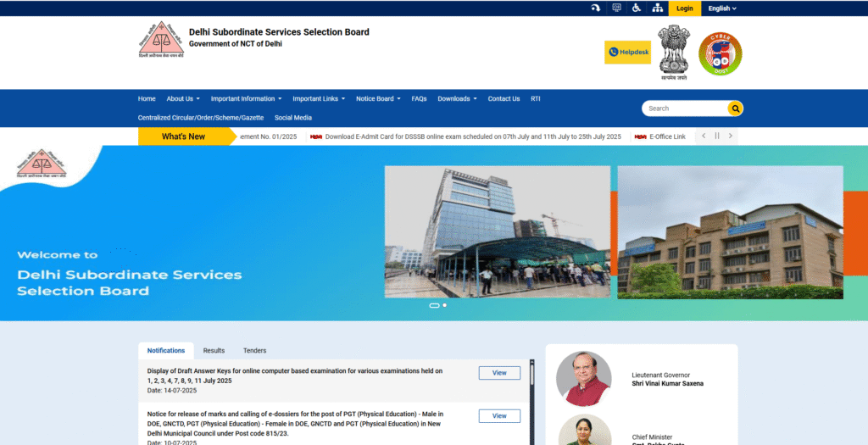Click the yellow Login button
Viewport: 868px width, 445px height.
pos(685,8)
